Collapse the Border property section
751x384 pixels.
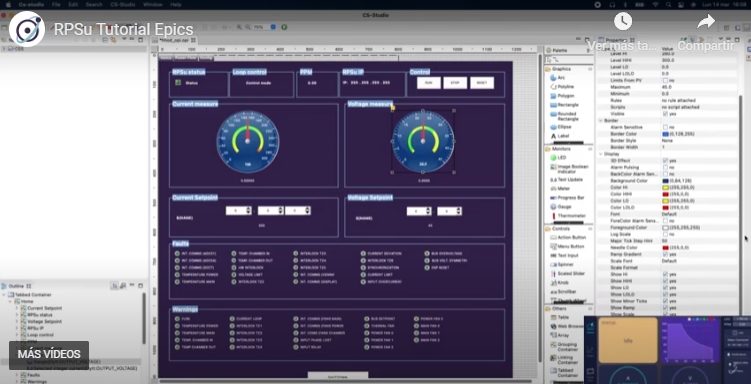pos(601,121)
